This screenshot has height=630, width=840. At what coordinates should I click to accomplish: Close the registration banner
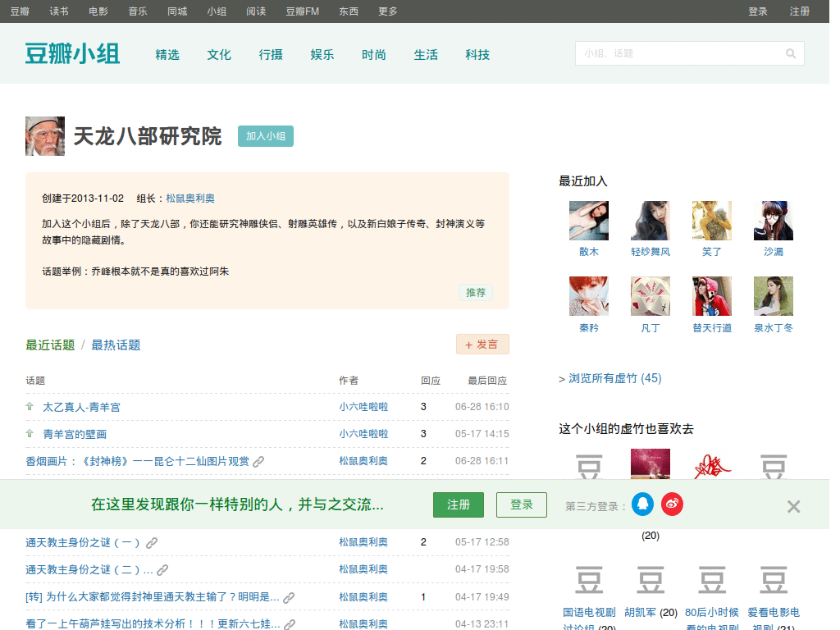[x=793, y=507]
